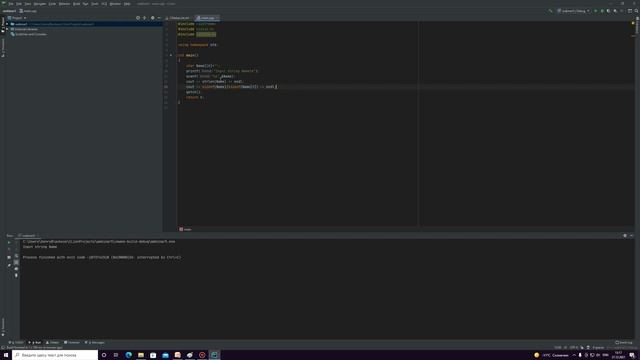The height and width of the screenshot is (360, 640).
Task: Click the Run tab labelled with project name
Action: click(28, 236)
